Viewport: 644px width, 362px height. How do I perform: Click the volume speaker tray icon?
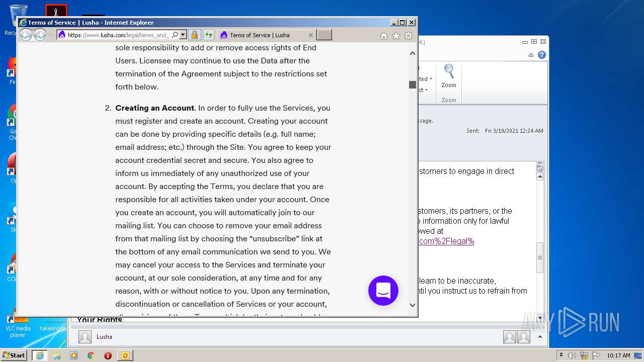click(572, 355)
